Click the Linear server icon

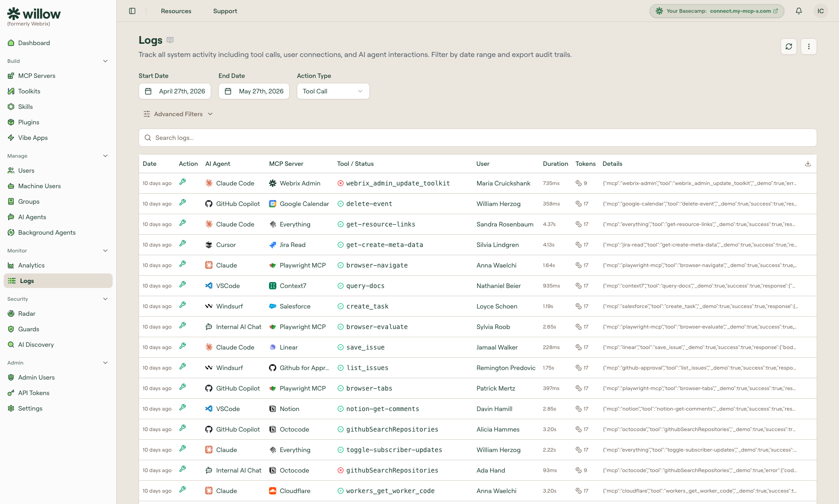(273, 347)
